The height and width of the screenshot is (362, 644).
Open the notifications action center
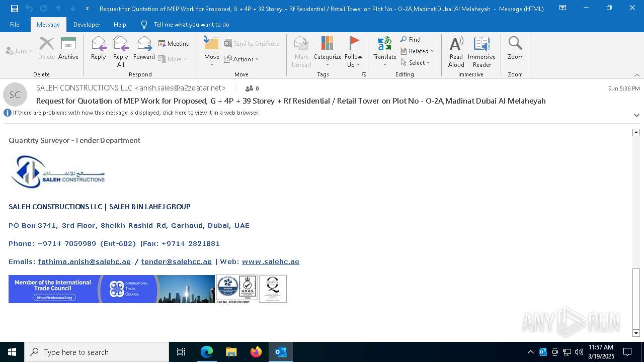point(627,352)
